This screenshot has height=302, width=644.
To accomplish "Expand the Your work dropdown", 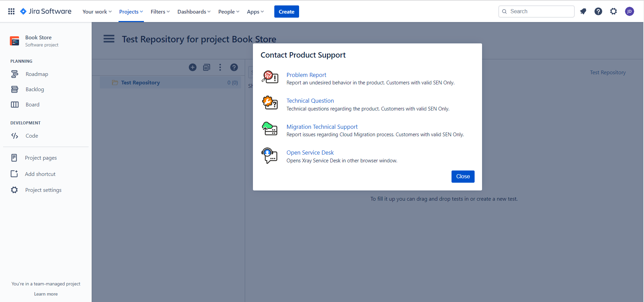I will [x=97, y=12].
